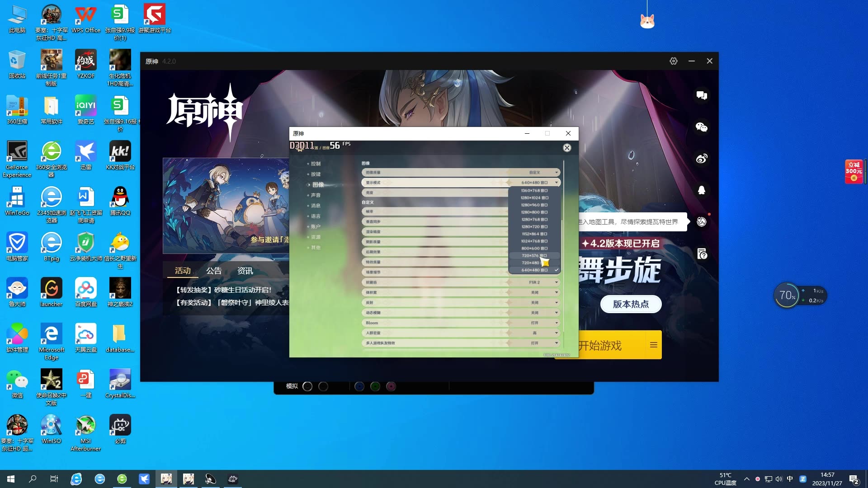
Task: Click floating cat mascot icon on the desktop
Action: click(x=647, y=21)
